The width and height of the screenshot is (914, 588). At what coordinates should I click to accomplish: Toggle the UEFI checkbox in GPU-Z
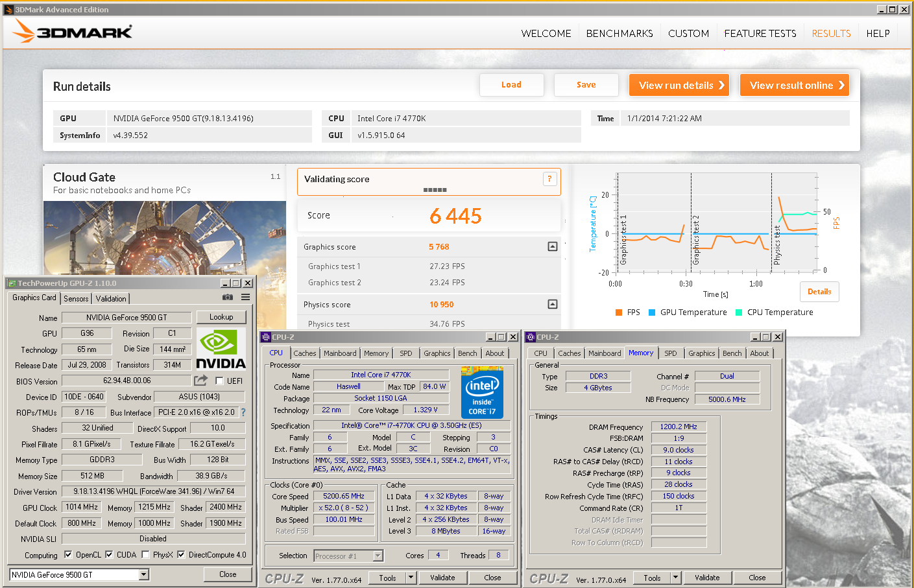click(x=219, y=381)
